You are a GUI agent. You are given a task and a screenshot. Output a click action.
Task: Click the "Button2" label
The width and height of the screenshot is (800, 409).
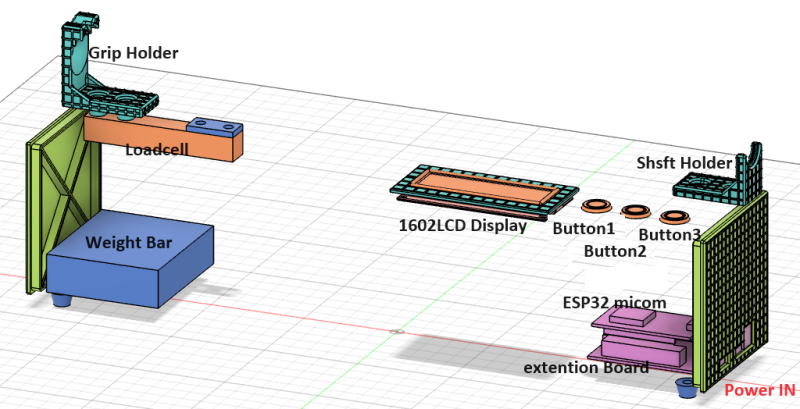615,251
